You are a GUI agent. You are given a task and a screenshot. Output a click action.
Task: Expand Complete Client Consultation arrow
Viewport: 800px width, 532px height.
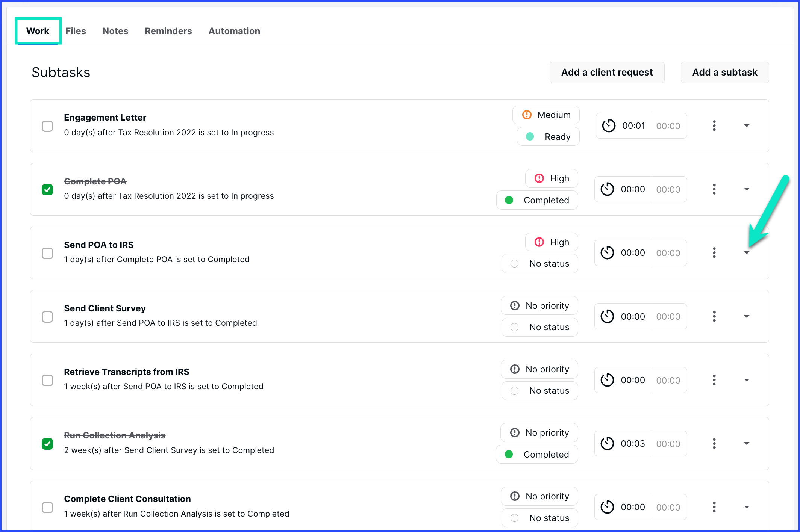(747, 507)
